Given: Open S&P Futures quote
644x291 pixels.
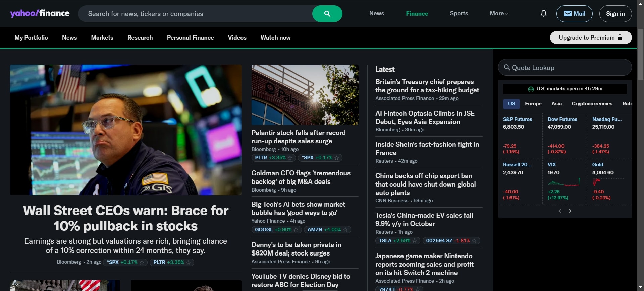Looking at the screenshot, I should (x=518, y=119).
